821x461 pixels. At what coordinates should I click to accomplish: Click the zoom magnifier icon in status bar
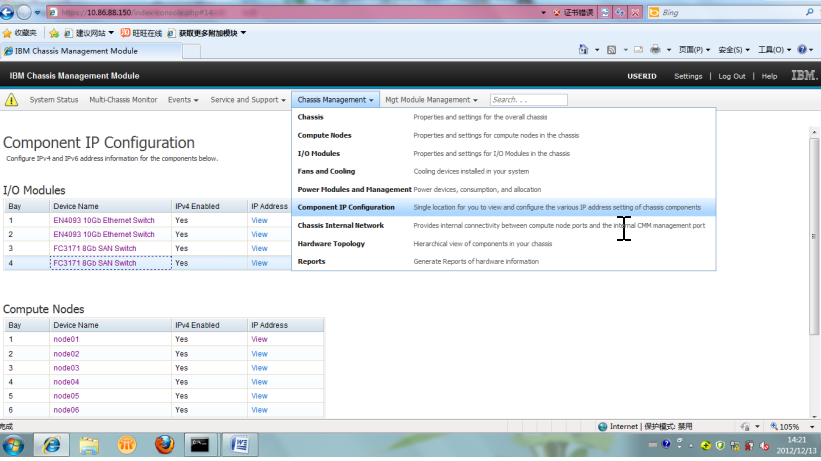click(x=774, y=426)
